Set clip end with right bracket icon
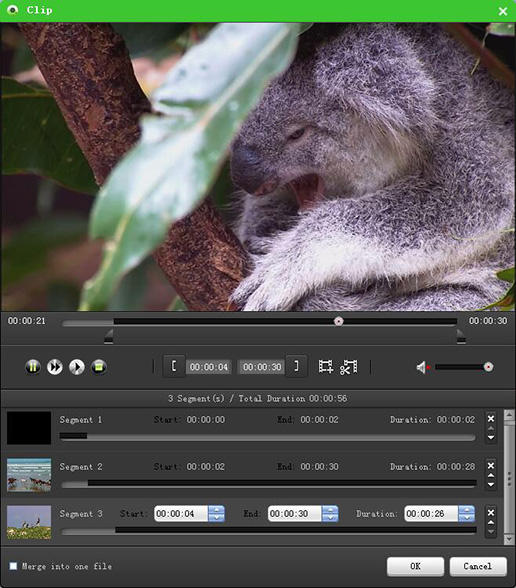 tap(296, 366)
